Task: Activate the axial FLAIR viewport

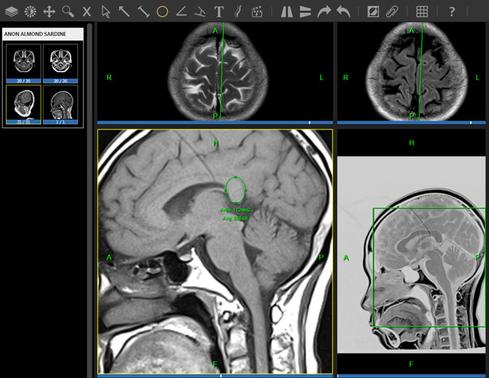Action: tap(412, 71)
